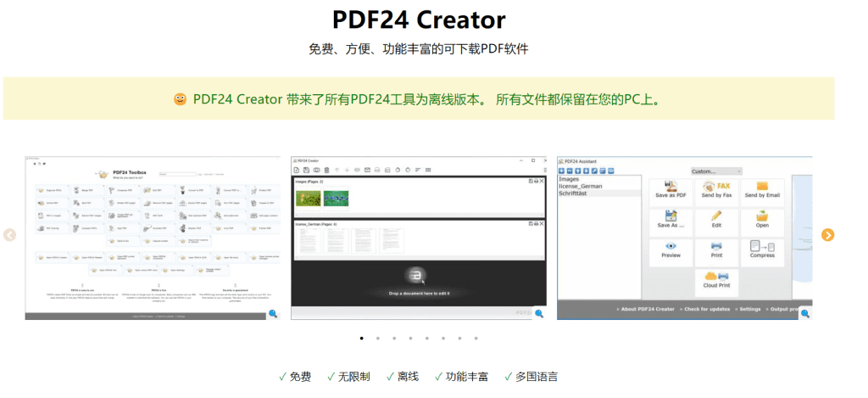This screenshot has height=398, width=868.
Task: Open the Custom... dropdown in Assistant screenshot
Action: [x=716, y=171]
